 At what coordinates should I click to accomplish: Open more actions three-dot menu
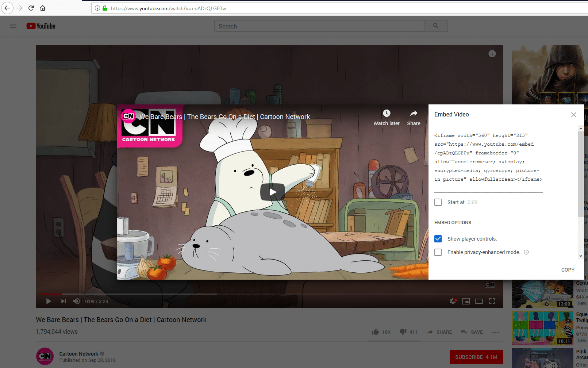point(496,332)
